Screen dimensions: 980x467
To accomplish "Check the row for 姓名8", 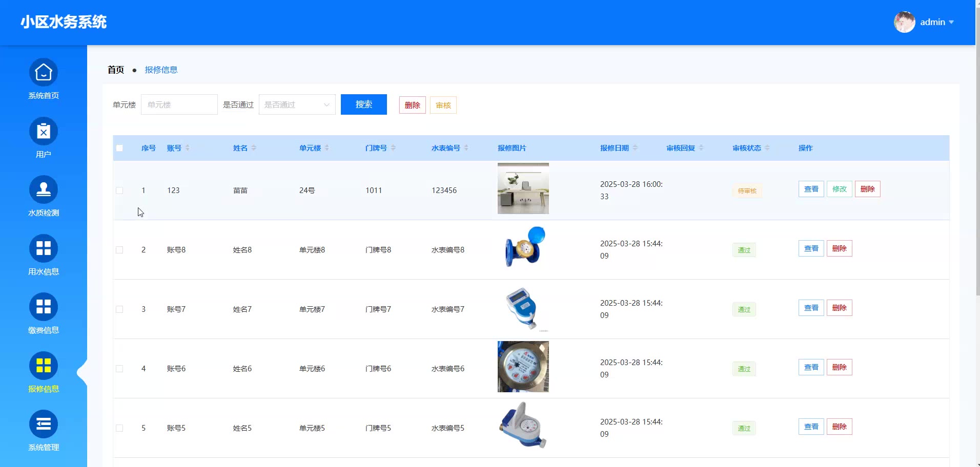I will (119, 250).
